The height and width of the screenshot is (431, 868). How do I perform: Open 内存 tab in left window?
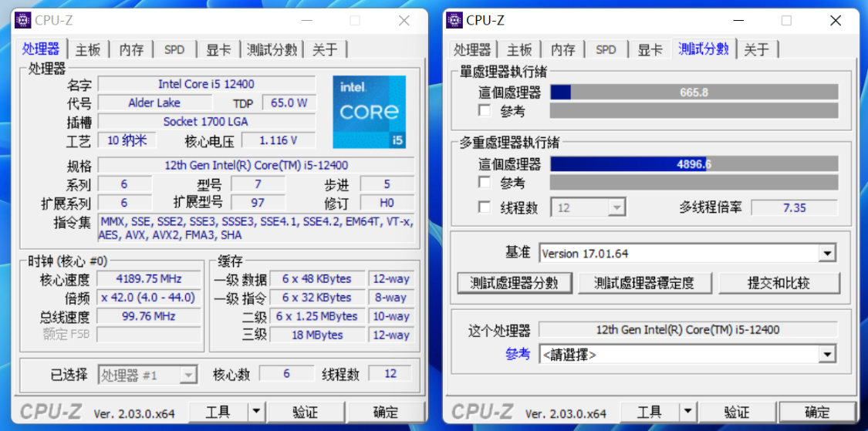pyautogui.click(x=131, y=50)
